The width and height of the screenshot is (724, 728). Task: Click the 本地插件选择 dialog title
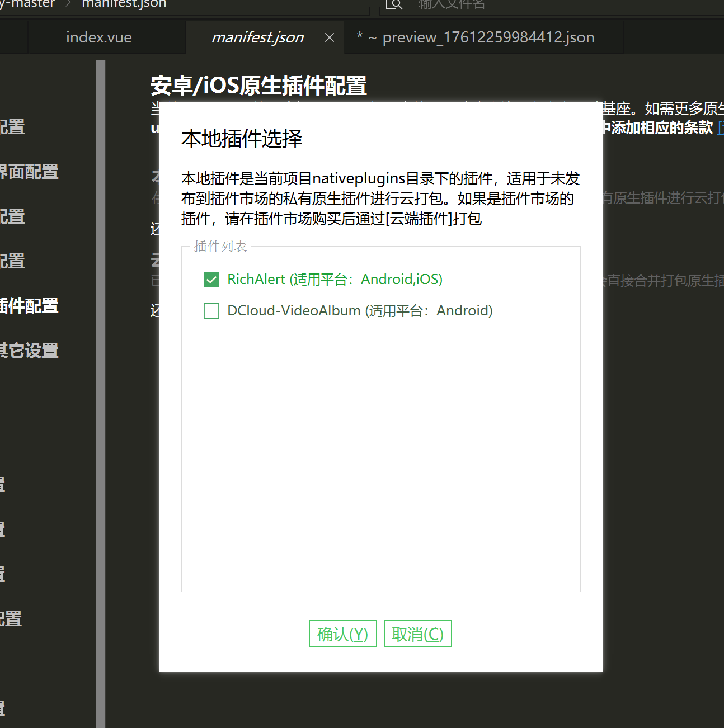pos(242,138)
